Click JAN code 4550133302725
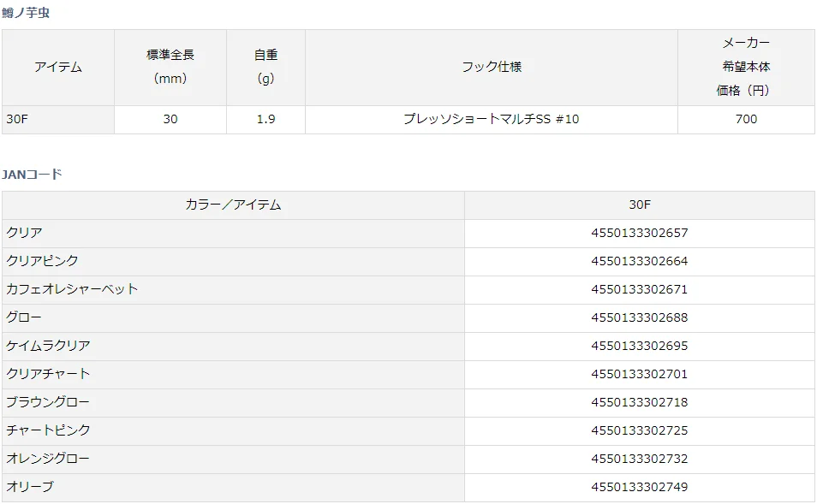This screenshot has width=817, height=504. pos(639,430)
